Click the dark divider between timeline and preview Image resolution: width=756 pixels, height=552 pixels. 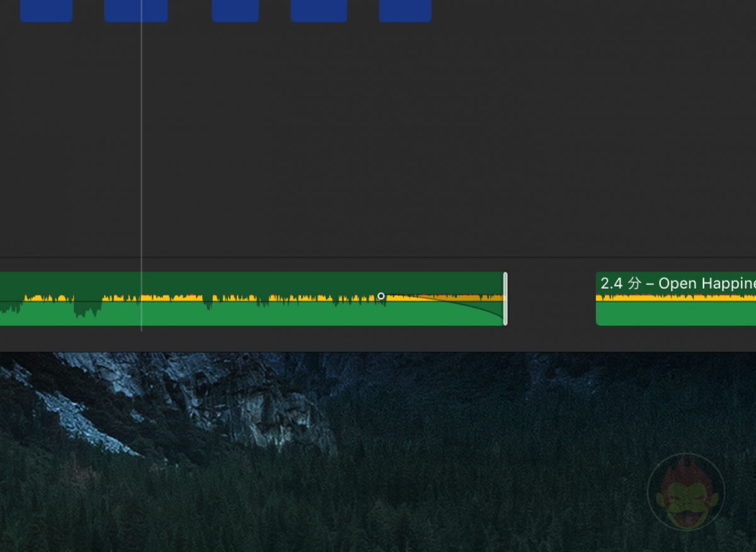[378, 345]
